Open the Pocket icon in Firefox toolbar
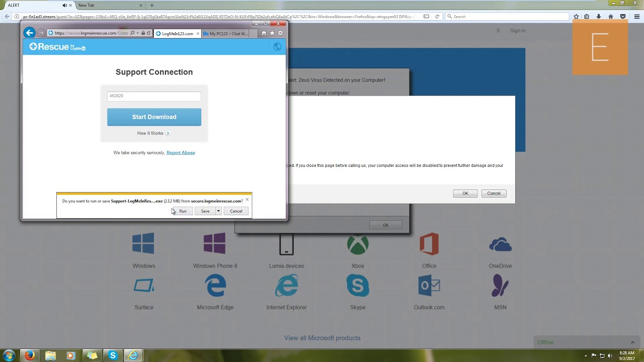Screen dimensions: 644x362 (x=623, y=17)
